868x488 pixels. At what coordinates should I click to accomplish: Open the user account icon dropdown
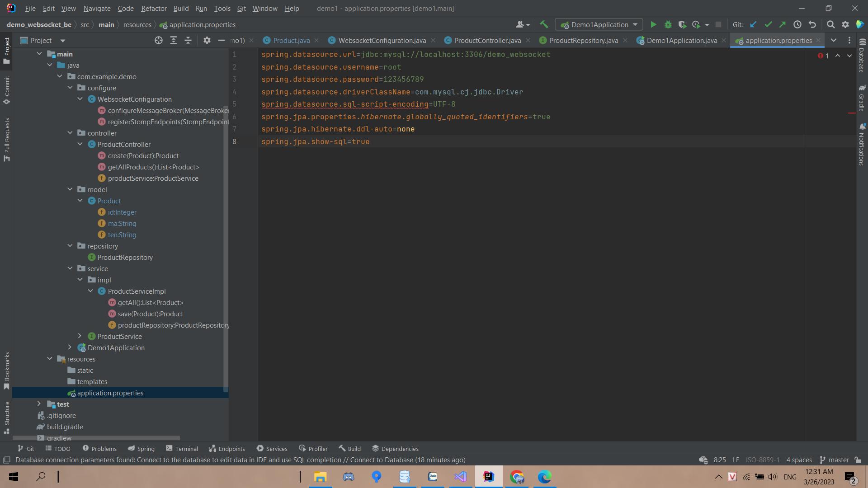point(523,25)
